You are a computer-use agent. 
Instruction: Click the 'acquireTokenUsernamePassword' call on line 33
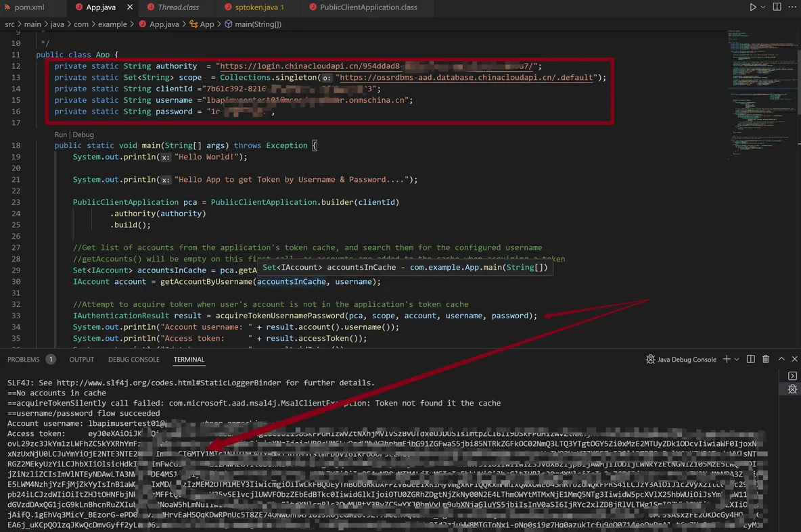coord(280,316)
